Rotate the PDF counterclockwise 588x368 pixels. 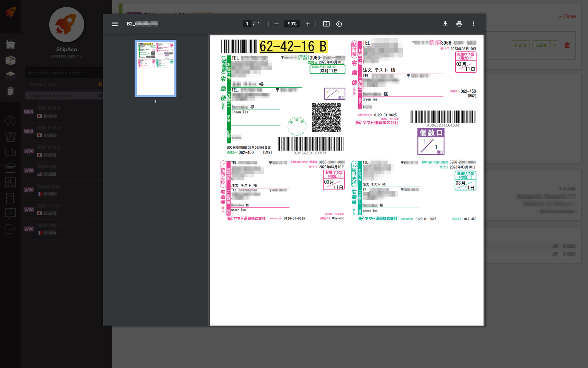point(339,24)
